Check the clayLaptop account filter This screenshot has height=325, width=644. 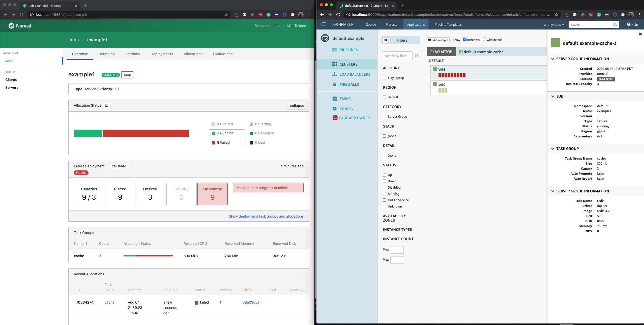[x=385, y=78]
